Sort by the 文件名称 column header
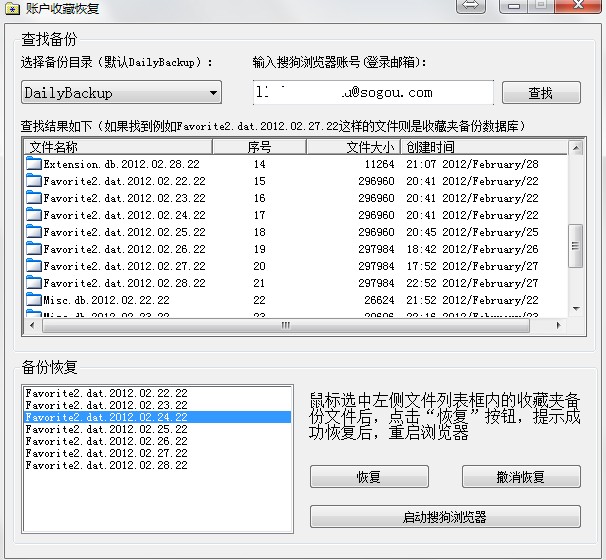Viewport: 606px width, 560px height. point(118,147)
